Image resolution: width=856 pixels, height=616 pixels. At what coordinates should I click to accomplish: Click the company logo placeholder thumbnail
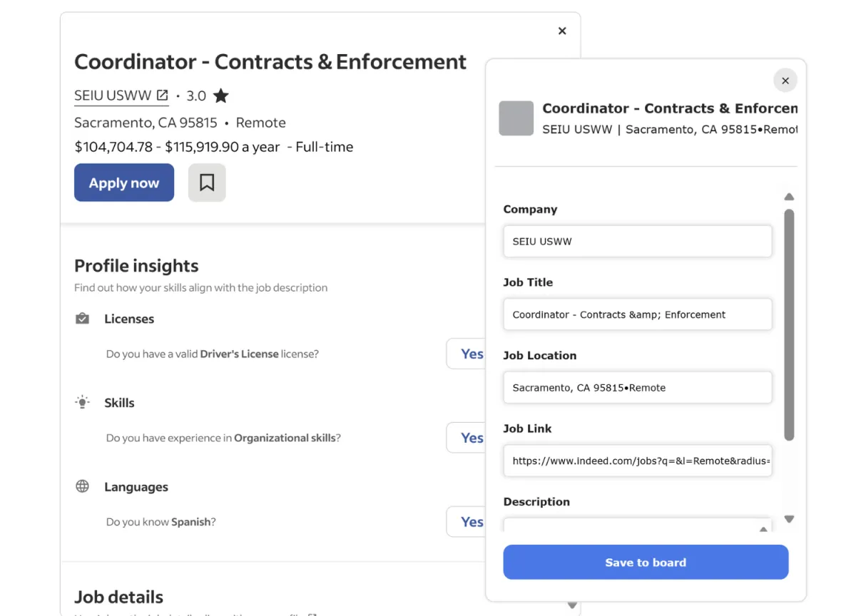[516, 118]
